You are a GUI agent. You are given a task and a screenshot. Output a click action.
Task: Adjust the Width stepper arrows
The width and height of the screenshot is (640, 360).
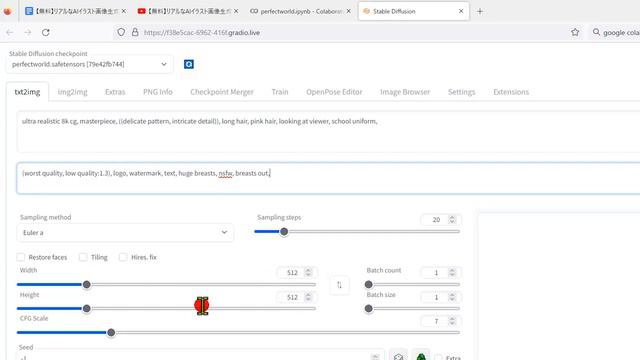[308, 272]
